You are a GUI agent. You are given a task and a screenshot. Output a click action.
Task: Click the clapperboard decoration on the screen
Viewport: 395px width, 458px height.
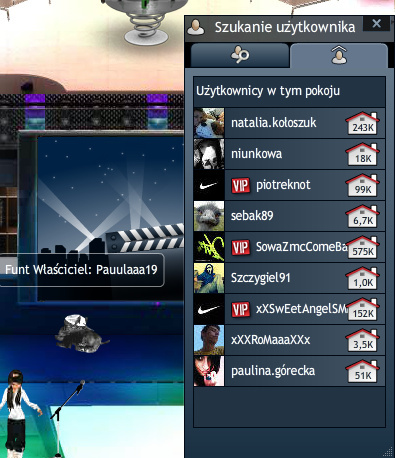click(x=145, y=238)
